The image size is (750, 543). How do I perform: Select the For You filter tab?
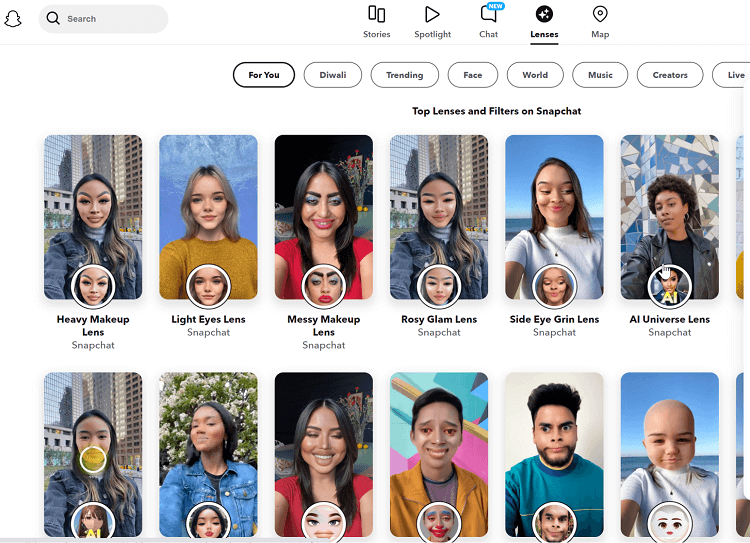click(264, 75)
